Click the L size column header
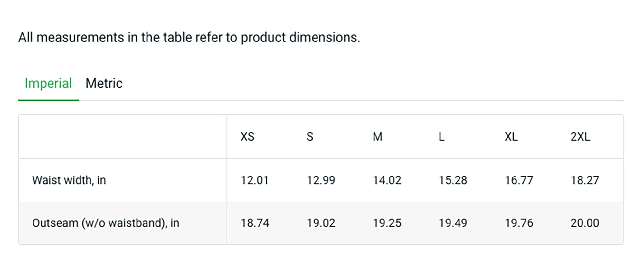The image size is (644, 273). click(441, 137)
